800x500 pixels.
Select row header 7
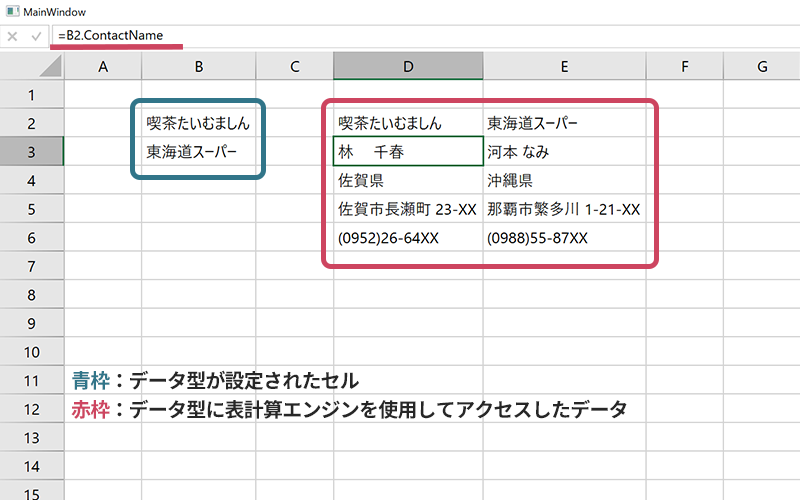point(32,266)
